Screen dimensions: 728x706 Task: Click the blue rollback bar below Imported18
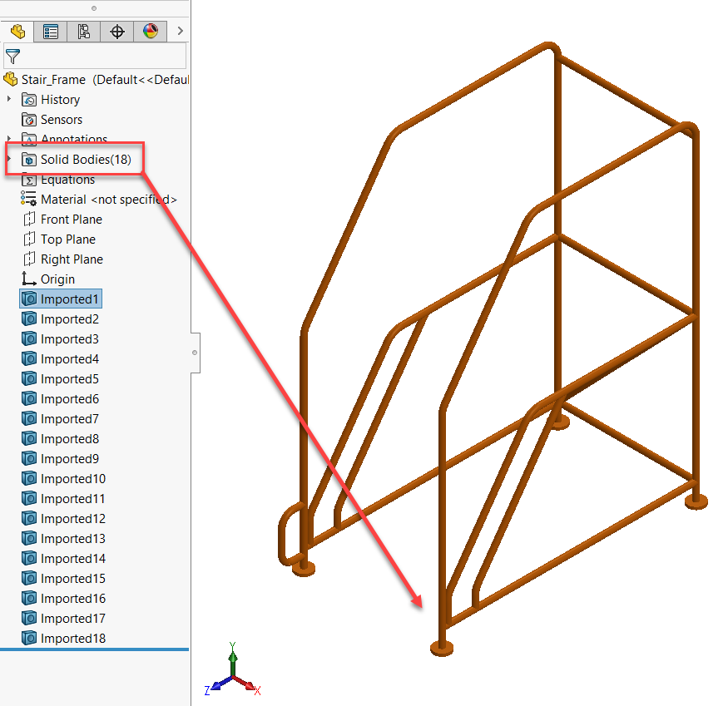(94, 649)
